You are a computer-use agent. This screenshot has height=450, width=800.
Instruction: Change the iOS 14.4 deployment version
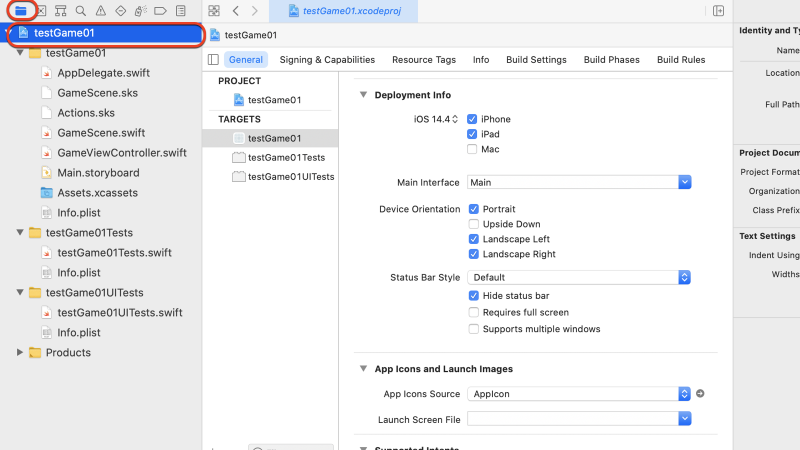coord(436,119)
